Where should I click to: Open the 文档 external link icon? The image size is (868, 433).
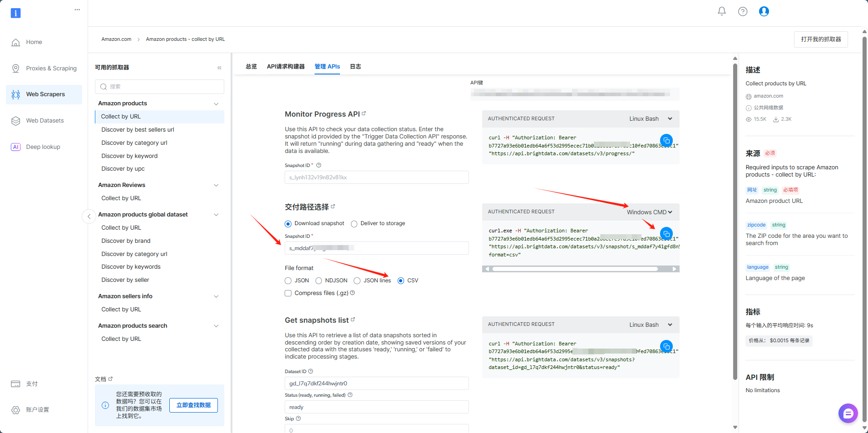click(110, 379)
